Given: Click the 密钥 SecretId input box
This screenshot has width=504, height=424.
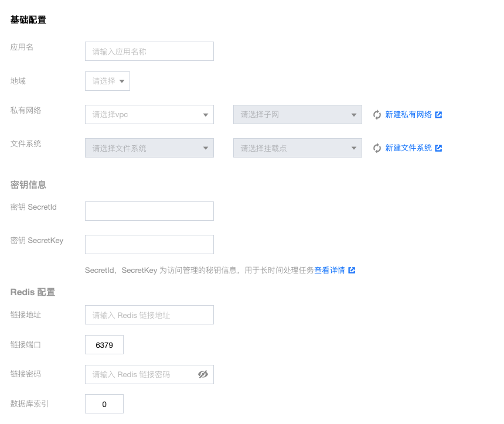Looking at the screenshot, I should tap(149, 211).
